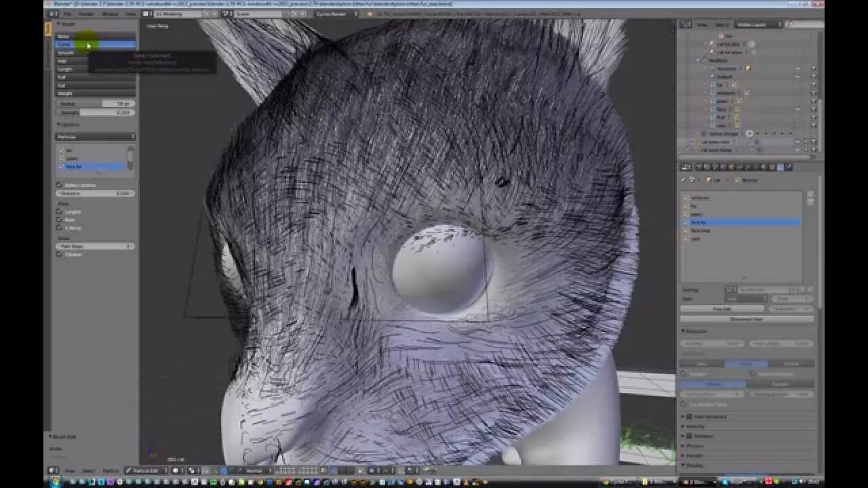Screen dimensions: 868x488
Task: Select the Puff brush
Action: (95, 77)
